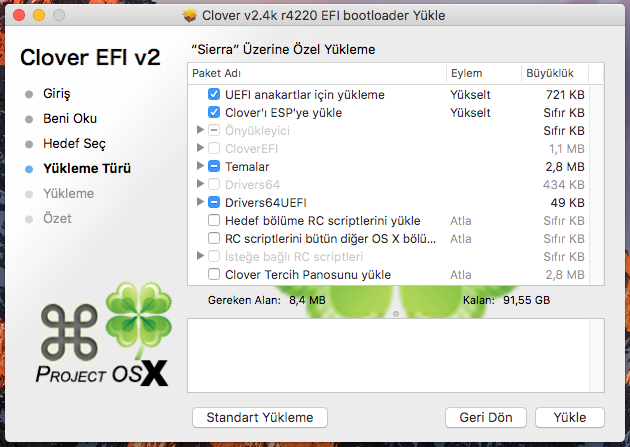This screenshot has width=630, height=447.
Task: Click the package description text area
Action: [x=396, y=355]
